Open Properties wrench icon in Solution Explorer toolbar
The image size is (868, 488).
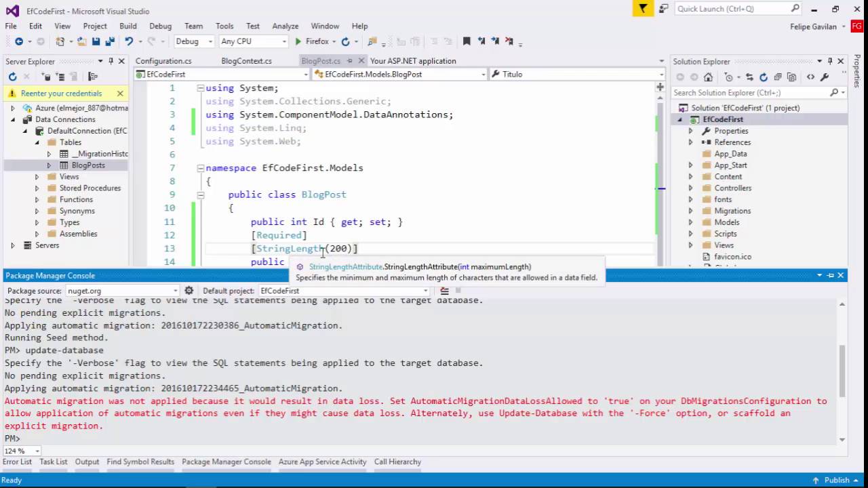pyautogui.click(x=825, y=77)
